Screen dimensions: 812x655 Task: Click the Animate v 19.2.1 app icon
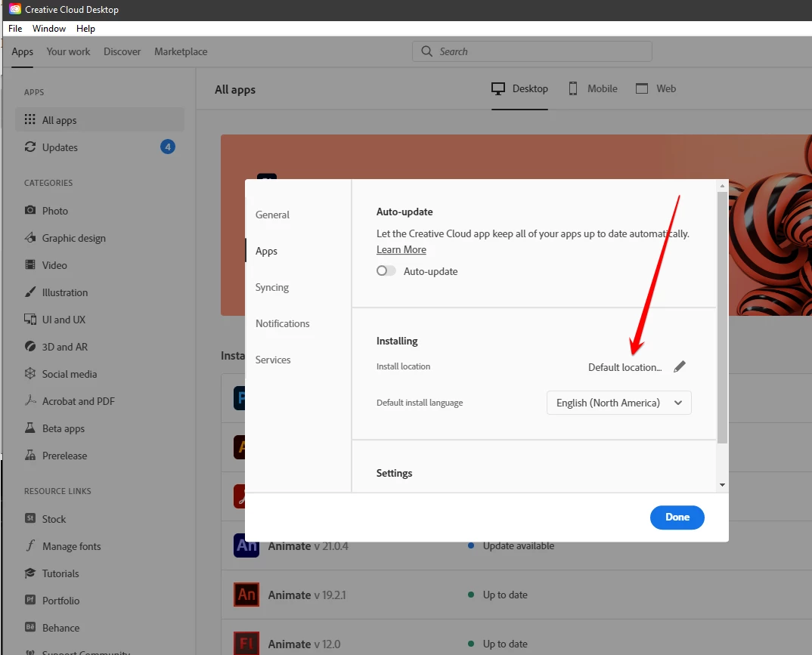click(x=246, y=595)
